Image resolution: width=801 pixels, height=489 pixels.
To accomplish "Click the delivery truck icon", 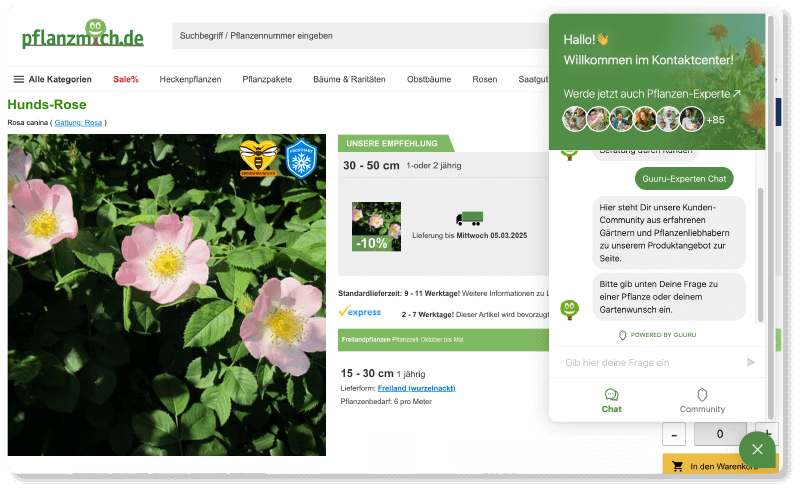I will pos(469,219).
